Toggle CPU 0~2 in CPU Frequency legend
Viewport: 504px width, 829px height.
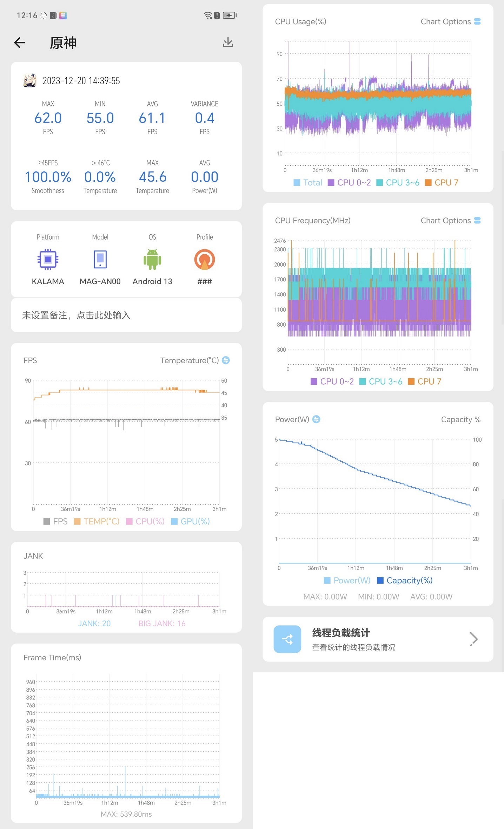tap(332, 381)
